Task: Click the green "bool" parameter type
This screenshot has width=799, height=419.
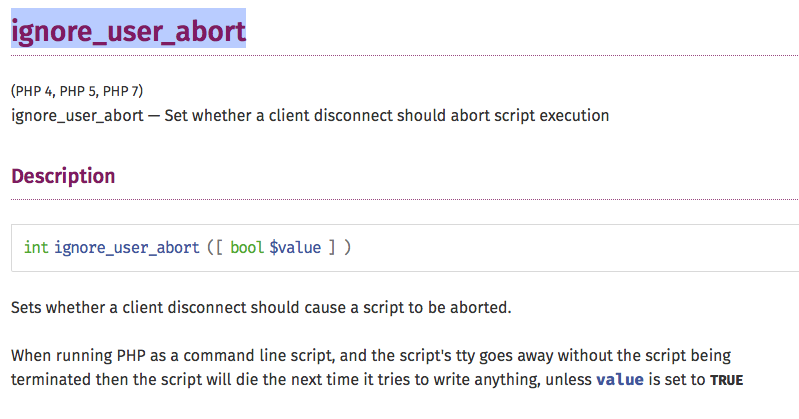Action: pos(246,247)
